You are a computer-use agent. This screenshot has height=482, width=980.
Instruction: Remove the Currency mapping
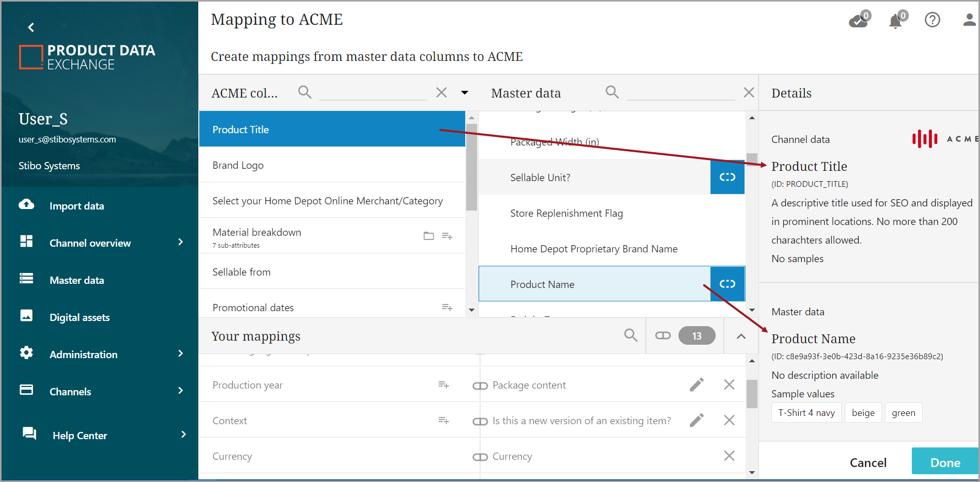[729, 456]
